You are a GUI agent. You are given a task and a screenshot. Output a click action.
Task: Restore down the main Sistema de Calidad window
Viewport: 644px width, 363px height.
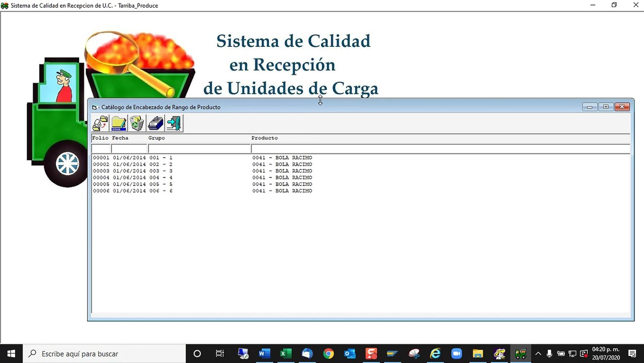tap(614, 5)
